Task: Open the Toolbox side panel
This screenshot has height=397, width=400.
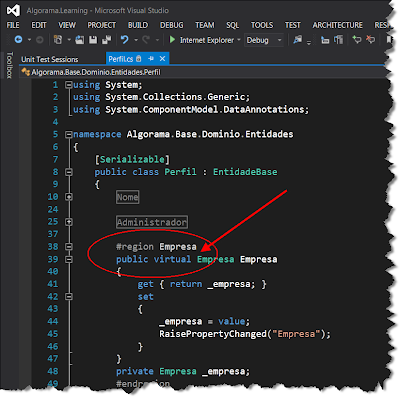Action: (9, 65)
